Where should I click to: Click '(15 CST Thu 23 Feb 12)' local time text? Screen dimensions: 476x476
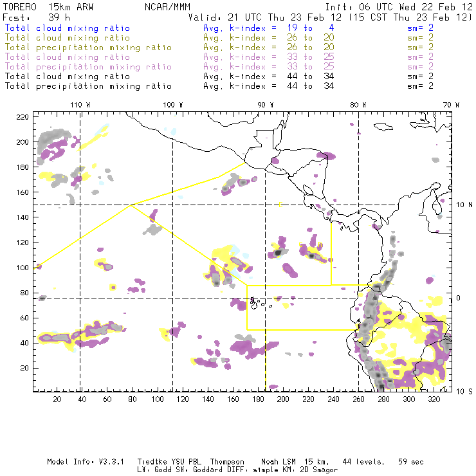[410, 17]
